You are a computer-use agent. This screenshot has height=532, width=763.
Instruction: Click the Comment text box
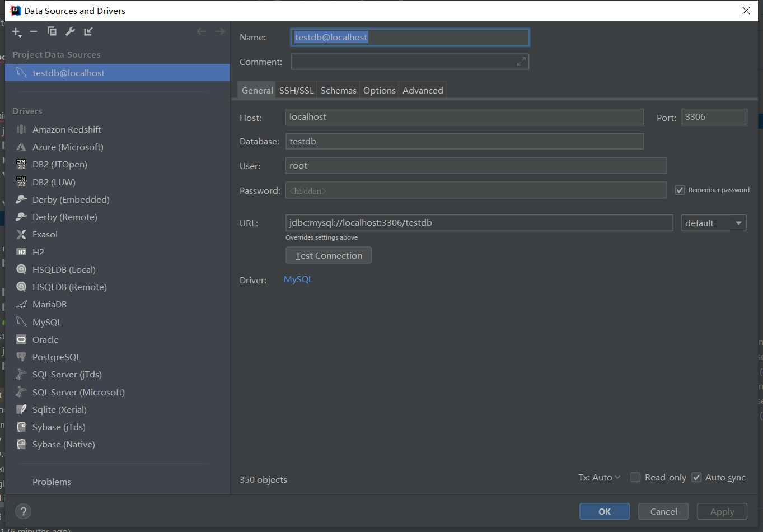(x=410, y=62)
